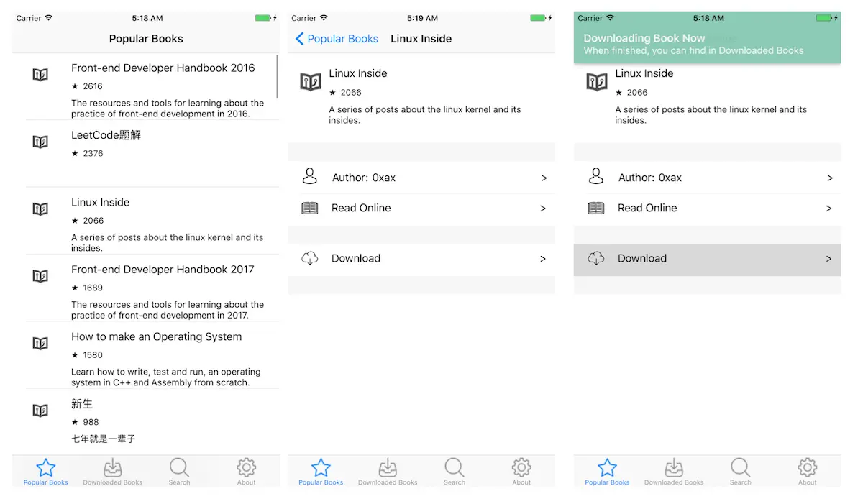Viewport: 863px width, 504px height.
Task: Tap Linux Inside navigation title in middle screen
Action: 421,39
